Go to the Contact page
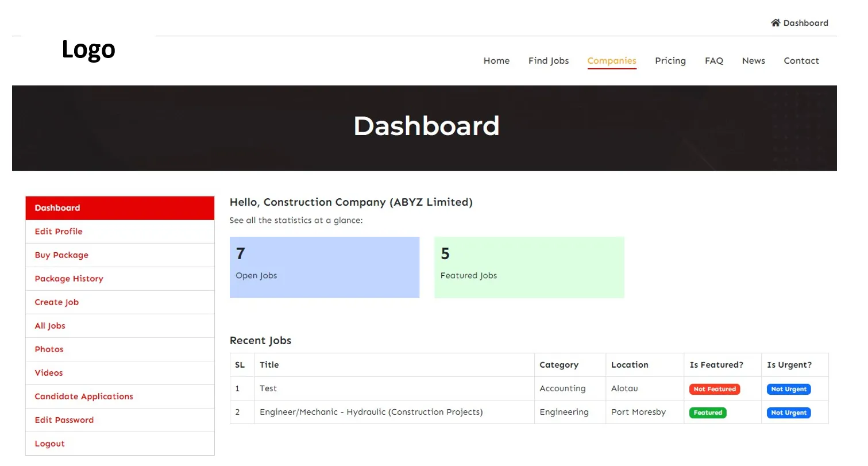868x466 pixels. click(801, 60)
